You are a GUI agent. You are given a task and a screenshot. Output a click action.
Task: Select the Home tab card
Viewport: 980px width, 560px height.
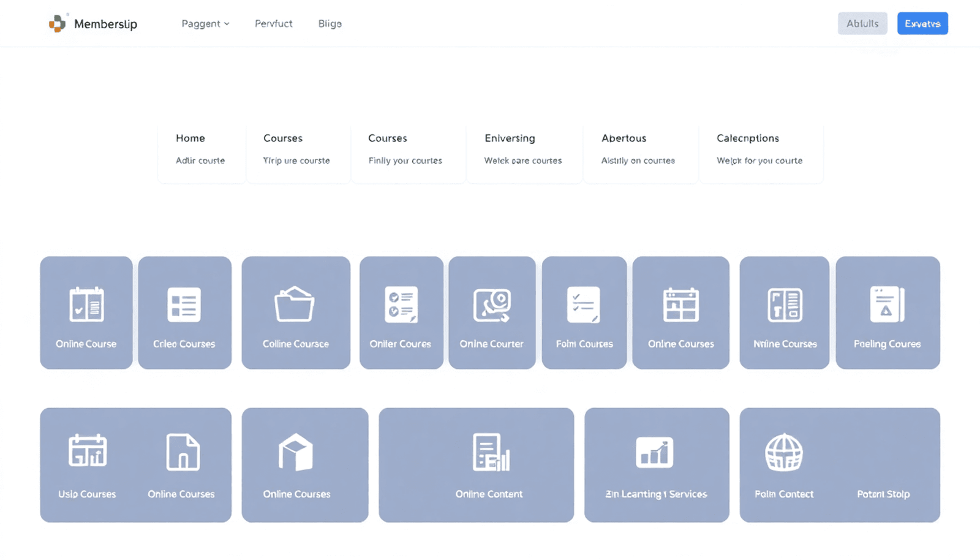[201, 149]
